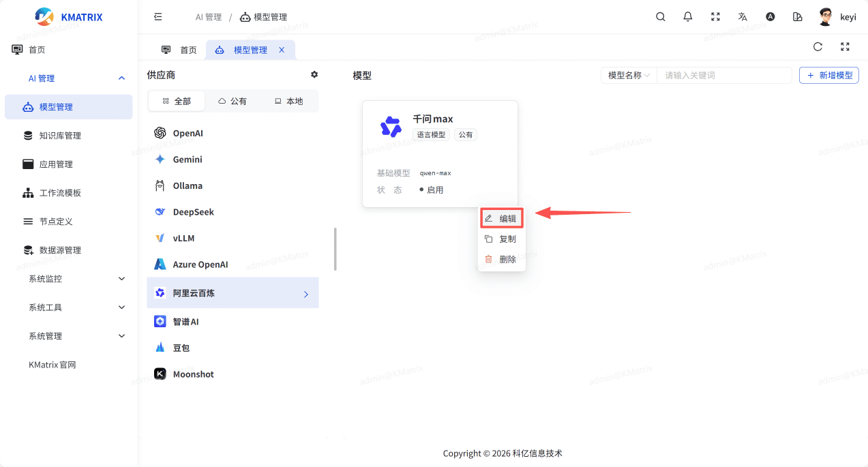
Task: Click the 新增模型 button
Action: tap(828, 75)
